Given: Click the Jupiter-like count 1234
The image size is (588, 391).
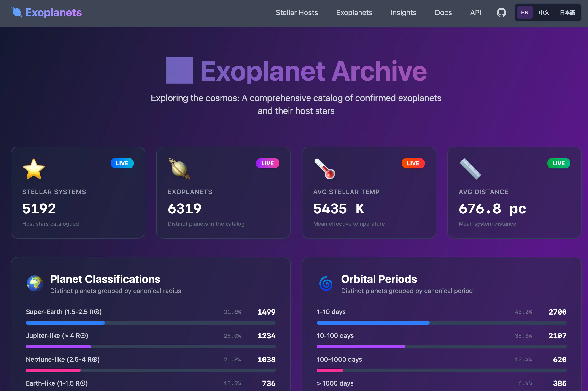Looking at the screenshot, I should (267, 336).
